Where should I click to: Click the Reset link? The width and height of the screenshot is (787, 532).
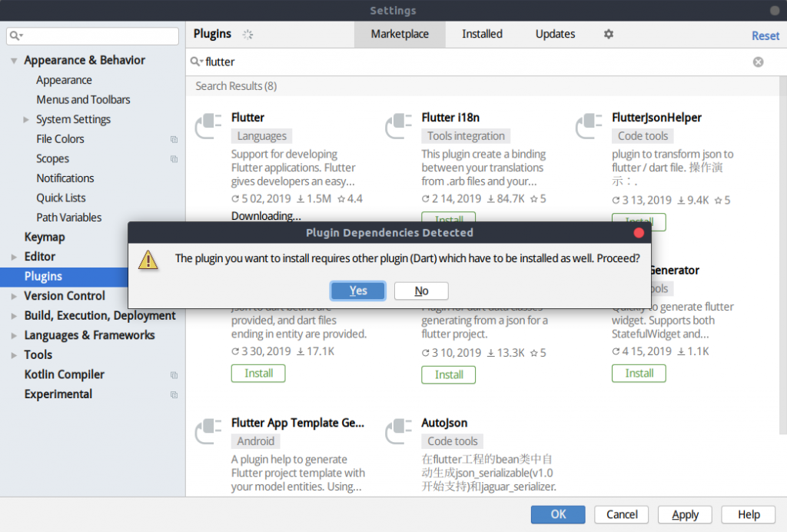point(765,35)
